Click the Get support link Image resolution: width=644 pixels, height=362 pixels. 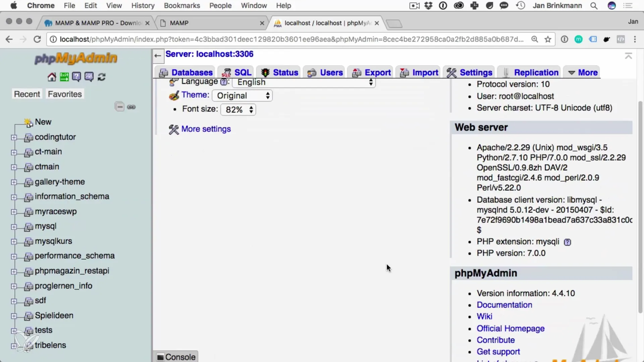498,352
